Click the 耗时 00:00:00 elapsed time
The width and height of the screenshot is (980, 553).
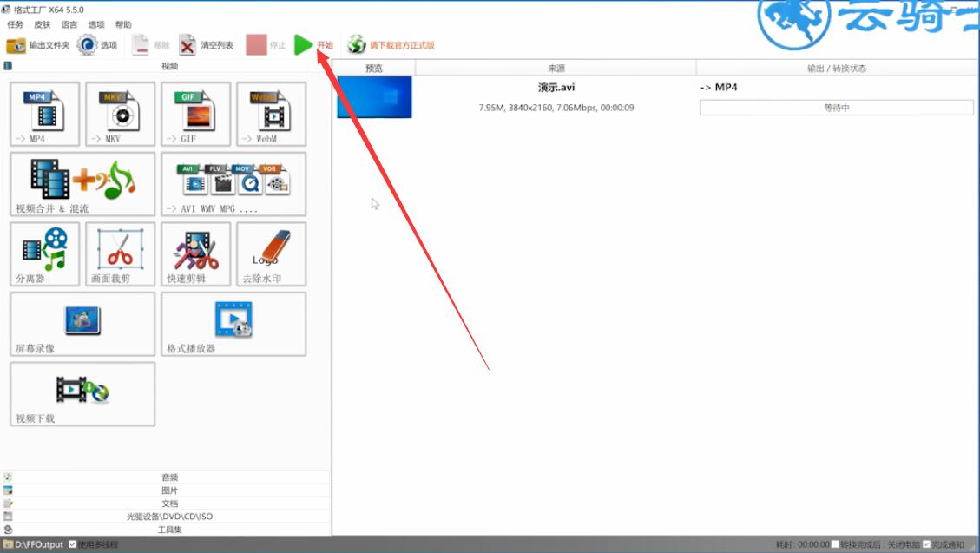click(803, 544)
